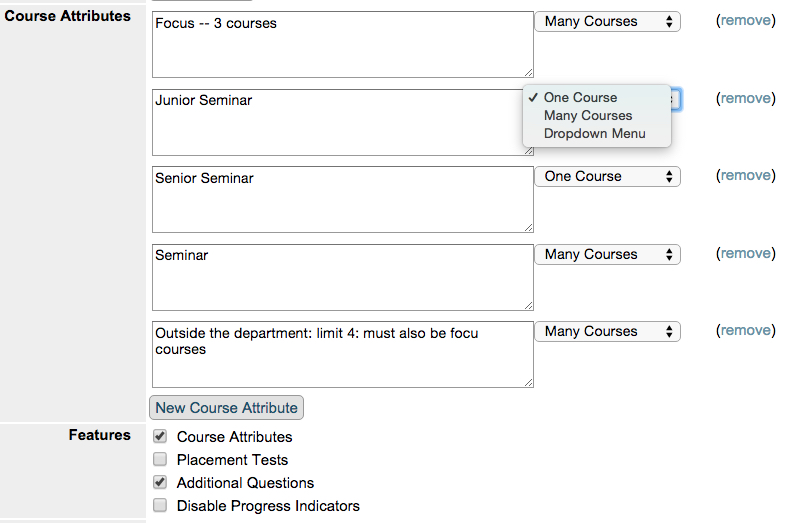
Task: Click into the Junior Seminar text area
Action: tap(338, 123)
